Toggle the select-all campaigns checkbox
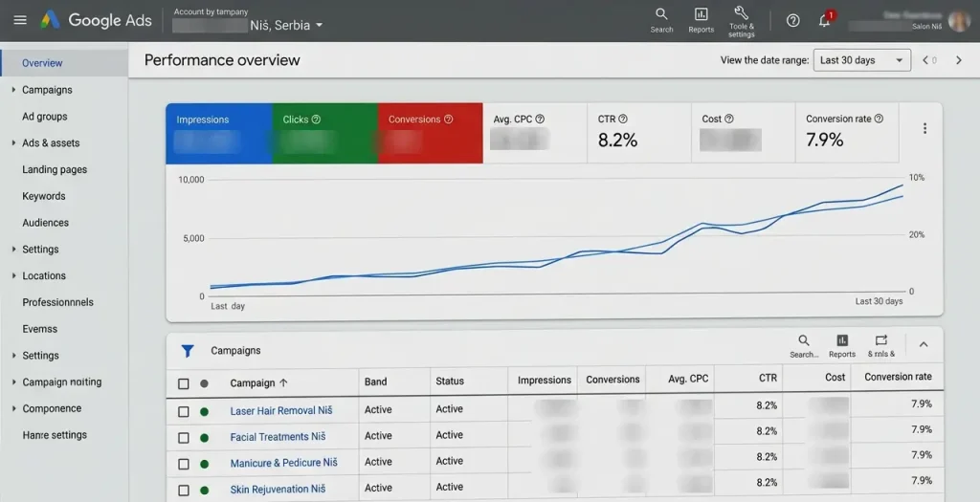The width and height of the screenshot is (980, 502). tap(183, 383)
